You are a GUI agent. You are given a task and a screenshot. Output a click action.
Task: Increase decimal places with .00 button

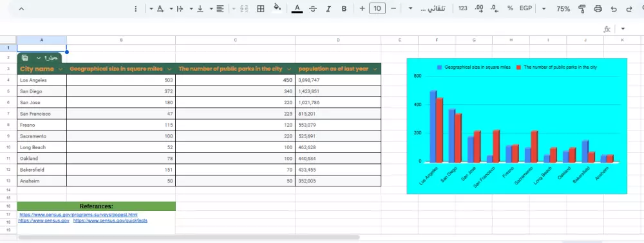pos(478,8)
